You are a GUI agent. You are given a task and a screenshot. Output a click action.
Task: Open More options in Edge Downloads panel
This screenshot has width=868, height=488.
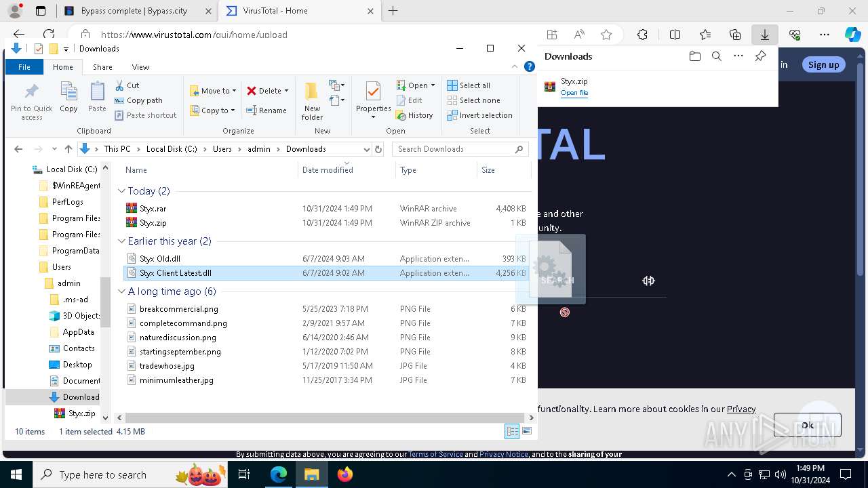[x=738, y=56]
